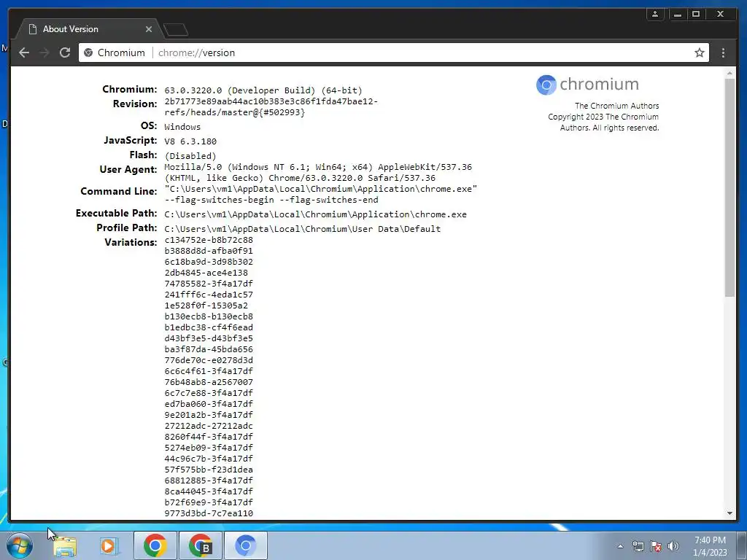Switch to the Google Chrome taskbar icon

point(155,545)
